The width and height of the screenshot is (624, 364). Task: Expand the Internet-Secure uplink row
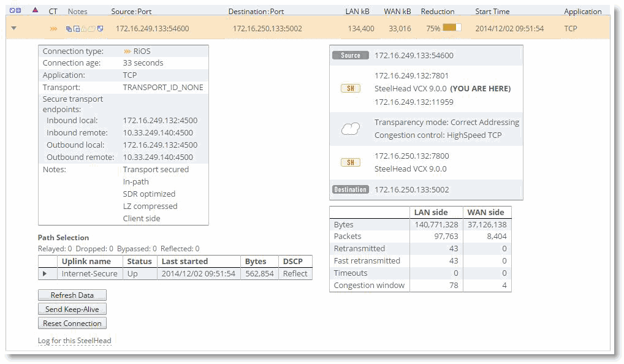coord(44,274)
